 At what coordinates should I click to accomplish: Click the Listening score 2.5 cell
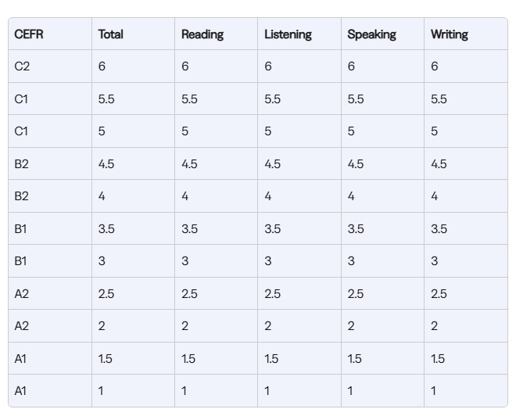[x=272, y=294]
